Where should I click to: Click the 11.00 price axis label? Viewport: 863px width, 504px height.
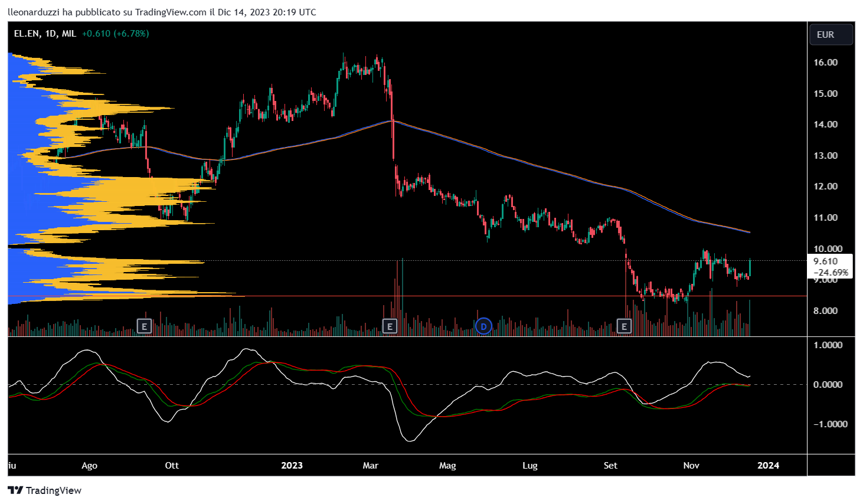825,217
